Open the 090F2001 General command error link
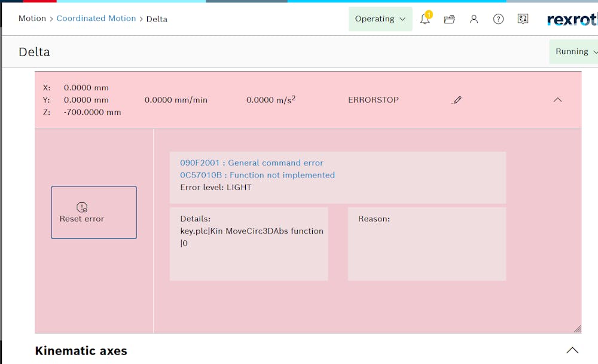The image size is (598, 364). [x=251, y=163]
